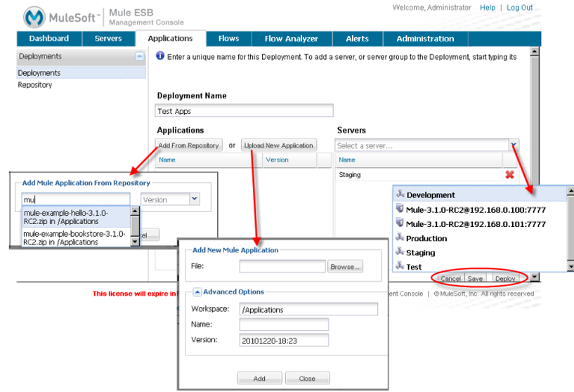
Task: Remove the Staging server with red X
Action: (509, 175)
